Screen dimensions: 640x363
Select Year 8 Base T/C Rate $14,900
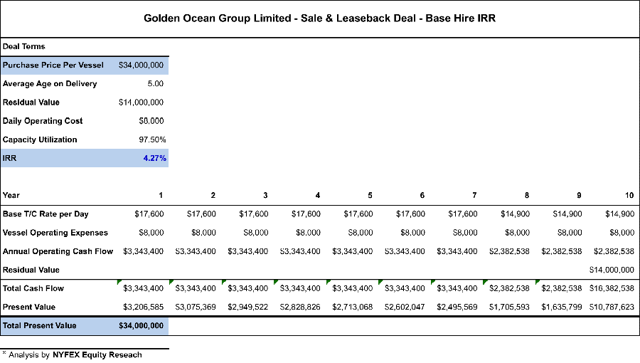(x=515, y=214)
